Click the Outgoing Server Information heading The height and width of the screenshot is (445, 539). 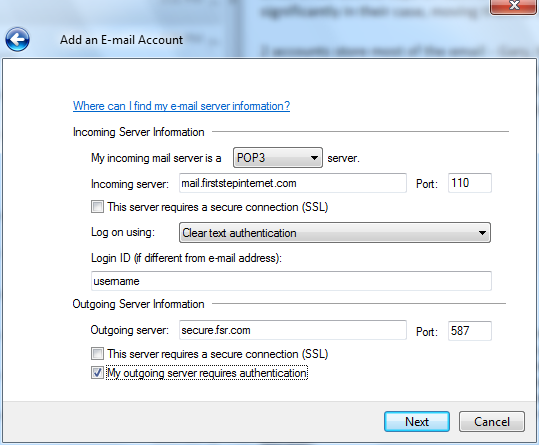coord(139,304)
